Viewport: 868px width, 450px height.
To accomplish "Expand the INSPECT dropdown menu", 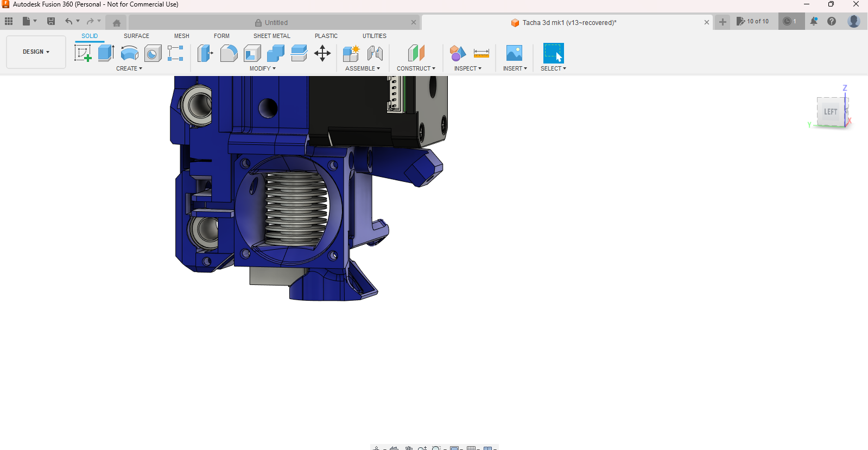I will pyautogui.click(x=468, y=69).
